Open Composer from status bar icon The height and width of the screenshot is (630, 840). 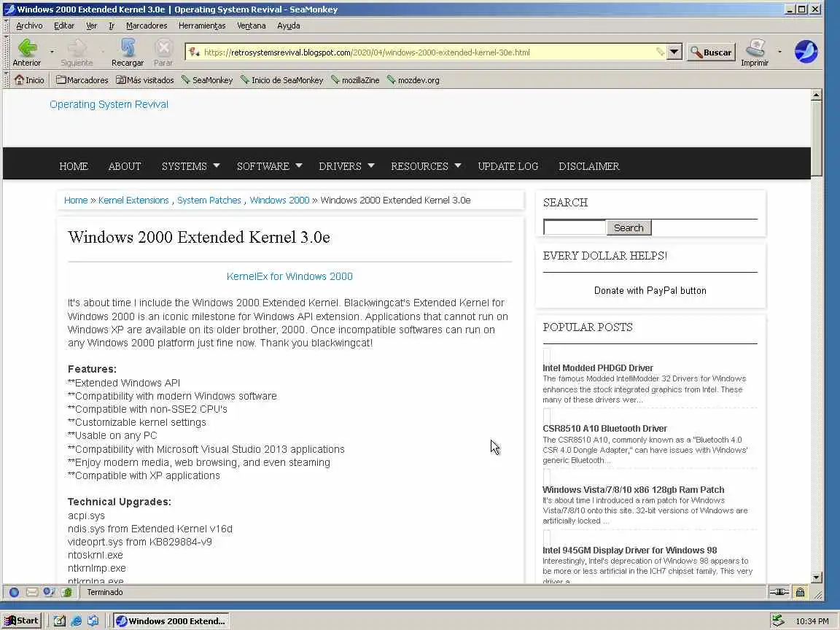coord(50,592)
